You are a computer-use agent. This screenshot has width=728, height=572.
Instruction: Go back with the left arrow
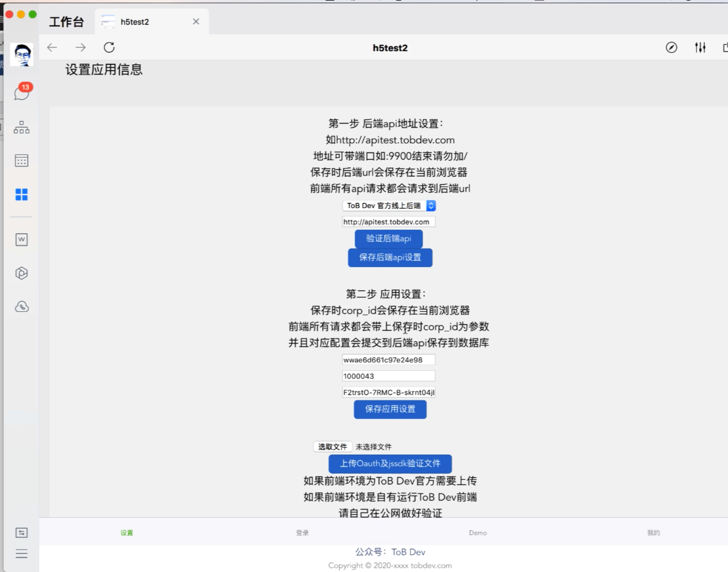(52, 48)
